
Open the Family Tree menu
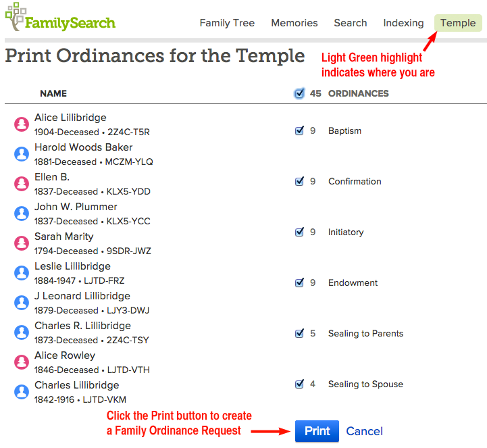(x=227, y=23)
